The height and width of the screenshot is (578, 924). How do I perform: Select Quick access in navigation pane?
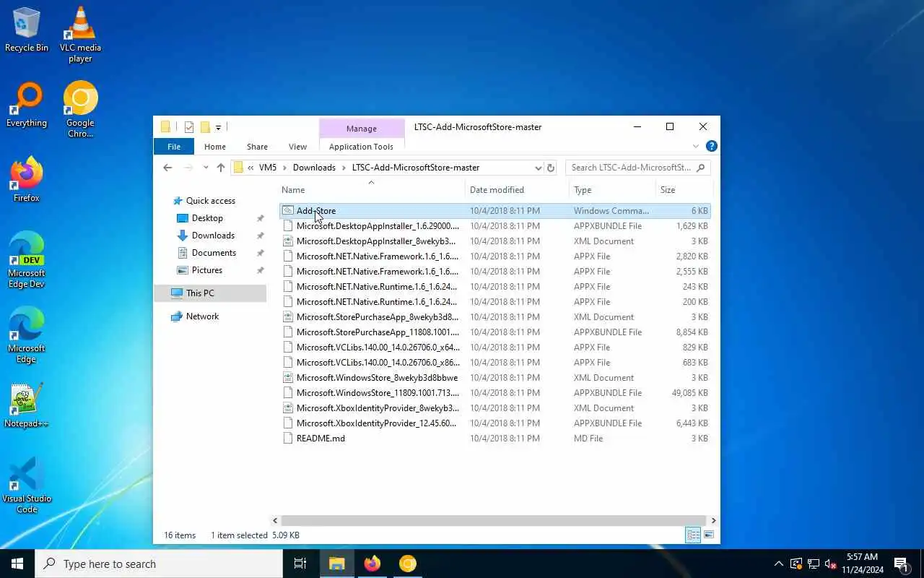(x=211, y=201)
